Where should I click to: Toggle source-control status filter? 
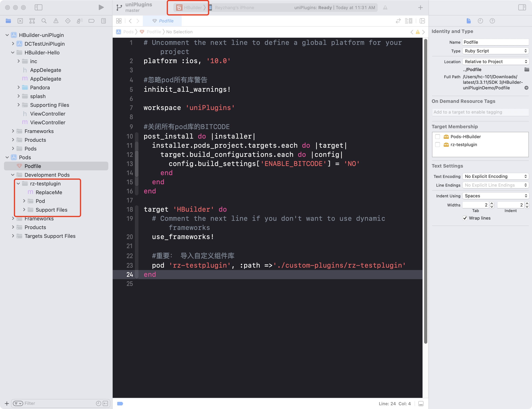pyautogui.click(x=105, y=403)
